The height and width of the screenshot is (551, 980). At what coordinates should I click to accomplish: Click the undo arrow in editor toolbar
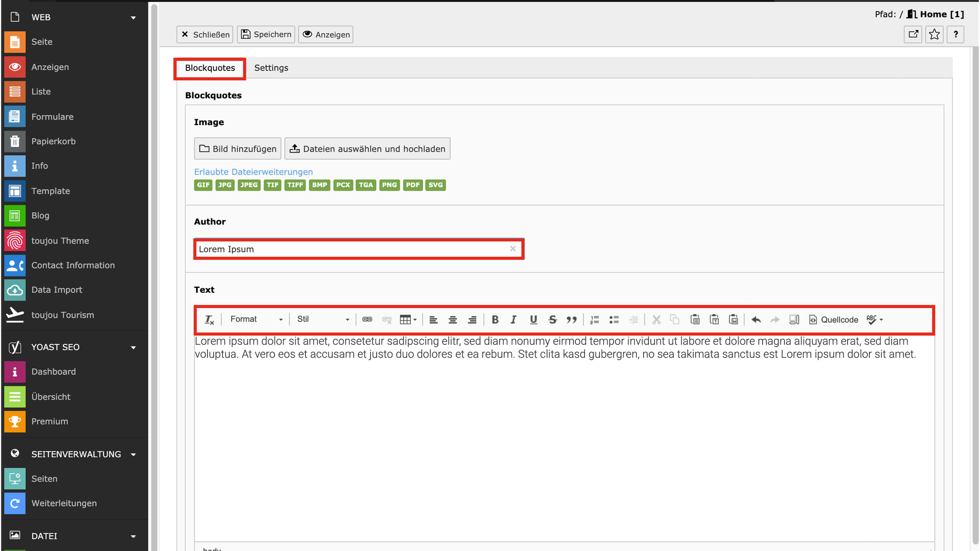[756, 320]
